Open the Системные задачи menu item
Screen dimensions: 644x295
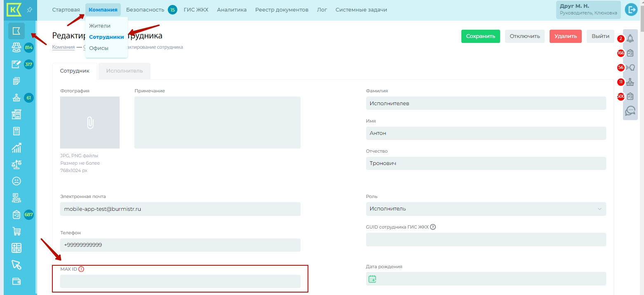coord(361,9)
